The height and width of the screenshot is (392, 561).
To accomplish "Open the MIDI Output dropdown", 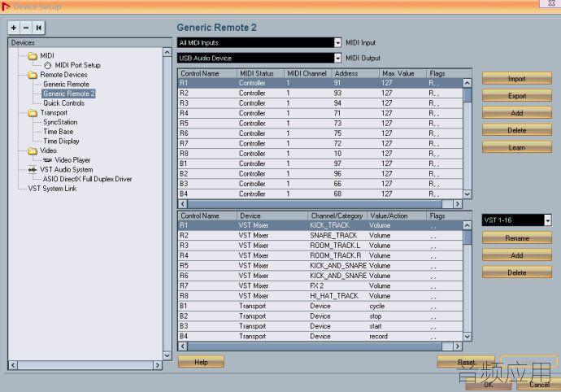I will coord(337,58).
